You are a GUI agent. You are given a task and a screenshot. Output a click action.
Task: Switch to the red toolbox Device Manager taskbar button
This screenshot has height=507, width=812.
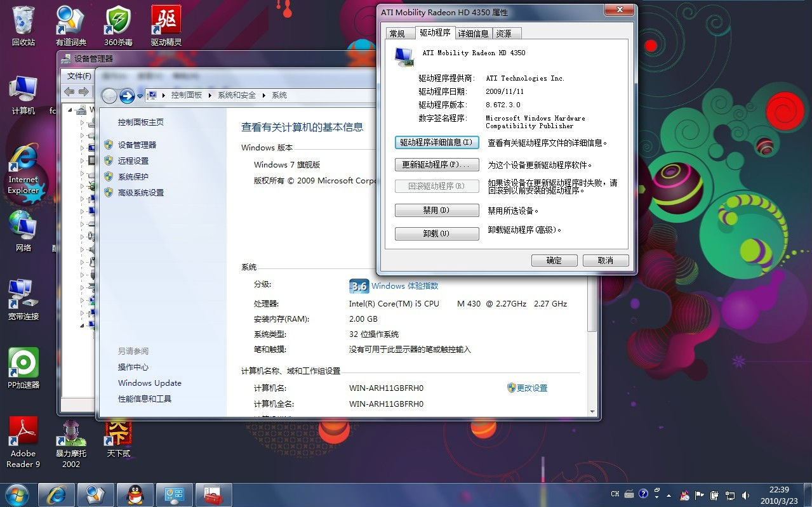click(213, 494)
